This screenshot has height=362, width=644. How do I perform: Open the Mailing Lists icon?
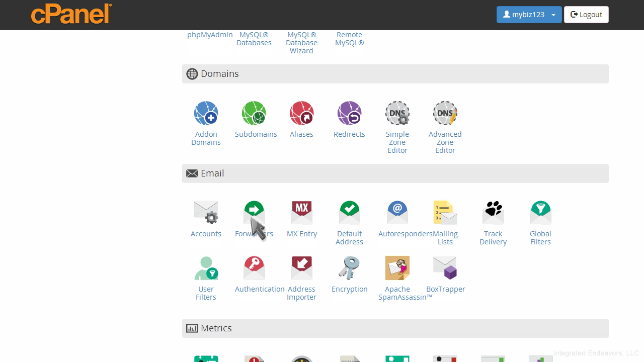click(445, 213)
